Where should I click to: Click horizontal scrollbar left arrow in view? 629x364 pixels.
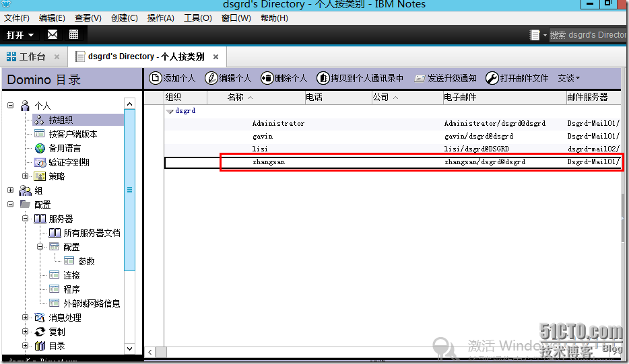click(150, 353)
